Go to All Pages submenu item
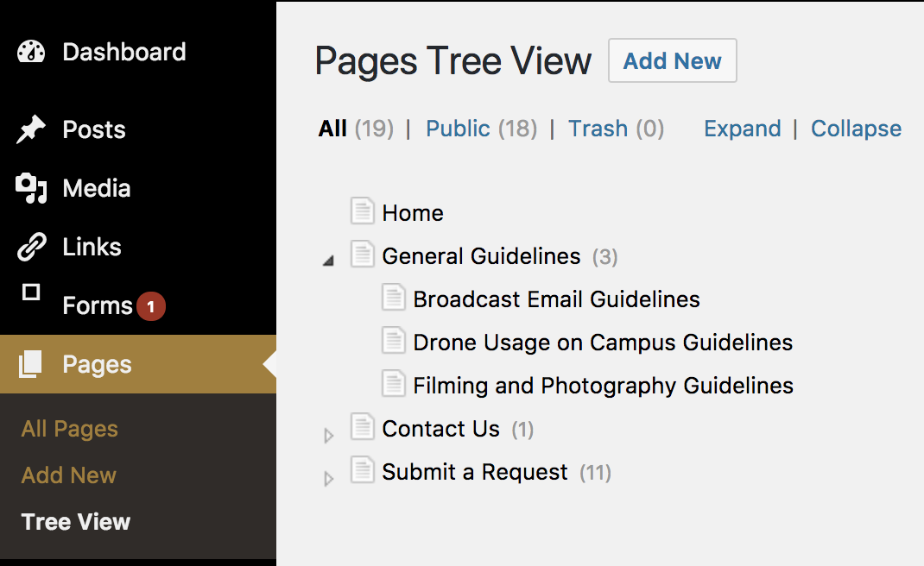The image size is (924, 566). [70, 430]
